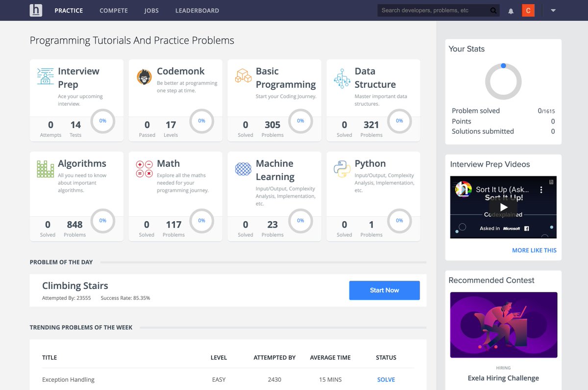
Task: Open the Leaderboard tab
Action: [197, 10]
